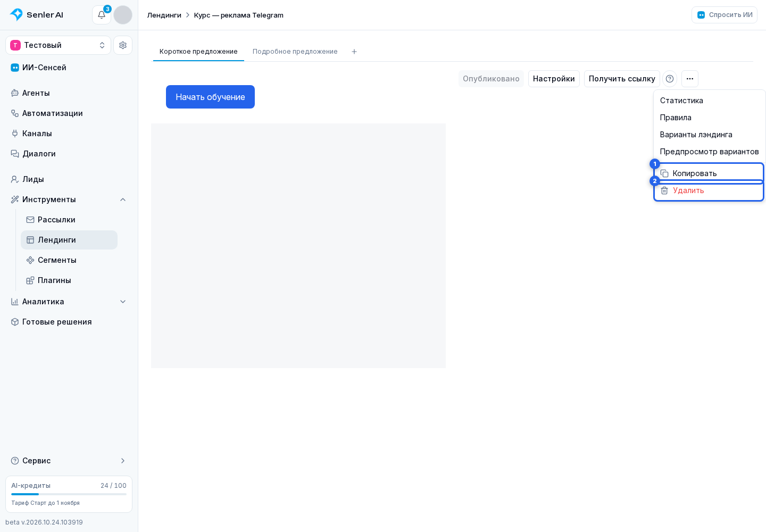Screen dimensions: 766x532
Task: Click the Опубликовано status button
Action: (x=491, y=79)
